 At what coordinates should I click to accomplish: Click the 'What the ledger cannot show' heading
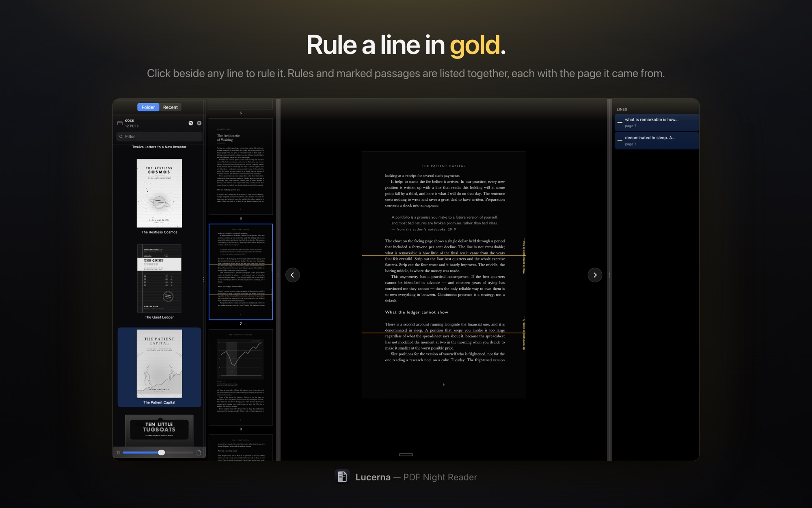(417, 312)
